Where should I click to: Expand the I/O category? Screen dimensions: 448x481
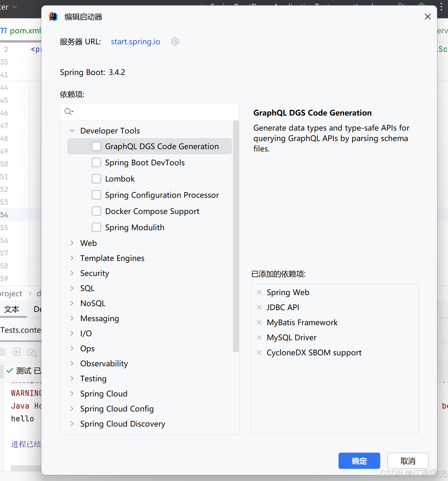[72, 333]
